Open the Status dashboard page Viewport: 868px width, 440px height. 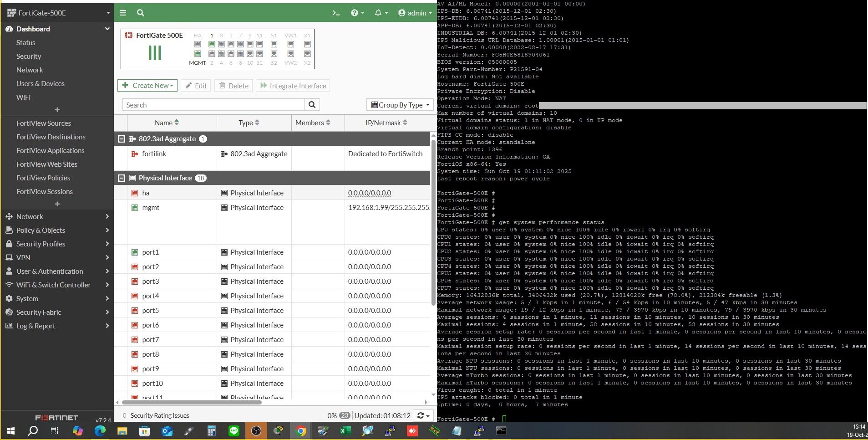coord(25,42)
